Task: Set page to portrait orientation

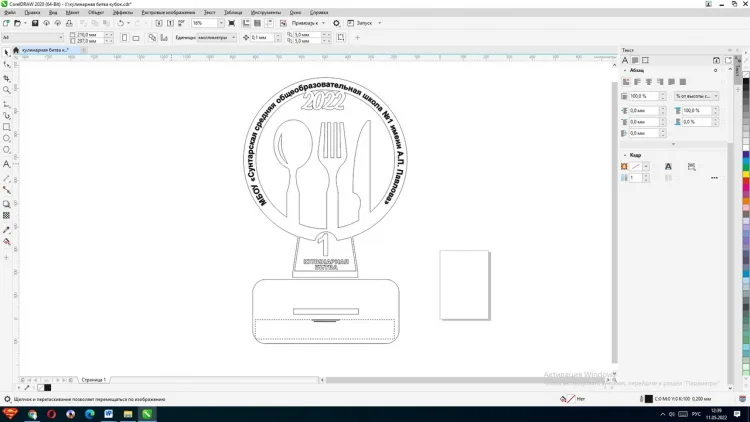Action: click(x=124, y=37)
